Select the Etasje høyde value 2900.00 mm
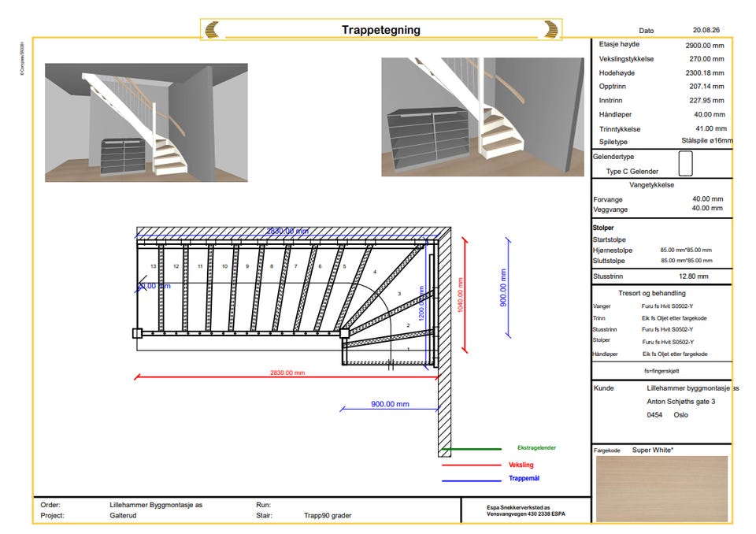This screenshot has width=756, height=534. [x=704, y=46]
